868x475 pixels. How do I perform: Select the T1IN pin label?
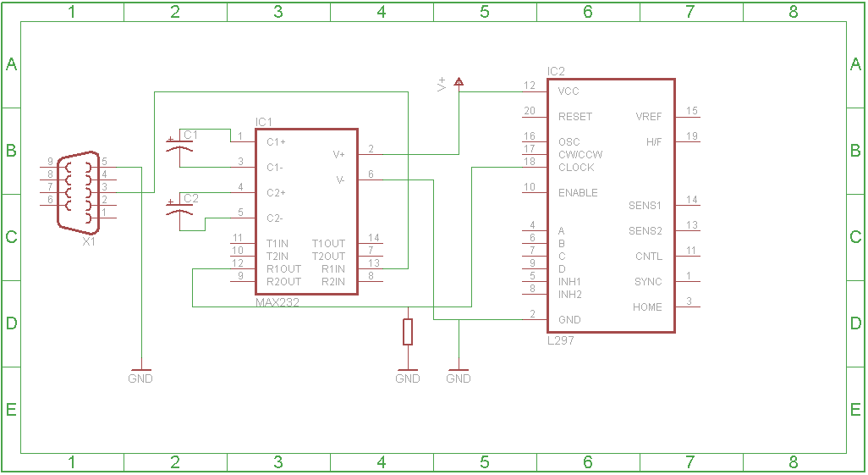tap(277, 244)
